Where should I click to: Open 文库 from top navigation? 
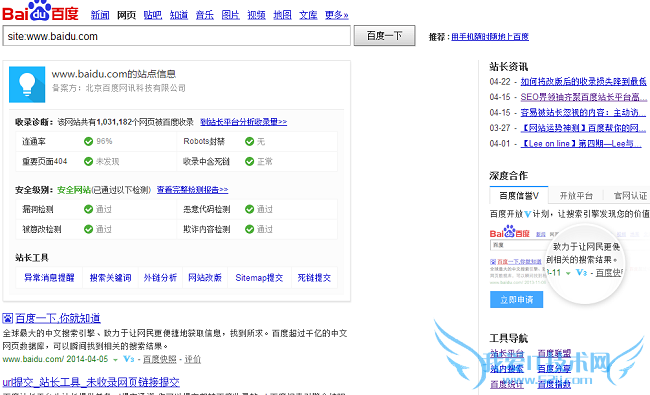click(308, 15)
